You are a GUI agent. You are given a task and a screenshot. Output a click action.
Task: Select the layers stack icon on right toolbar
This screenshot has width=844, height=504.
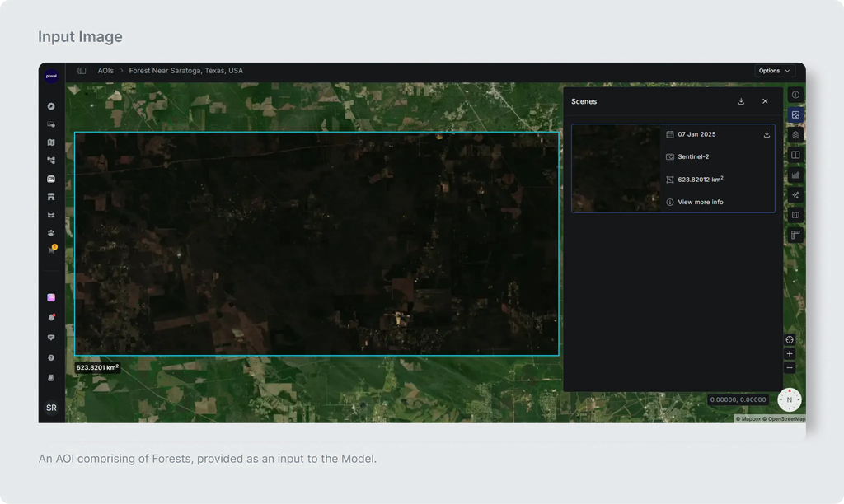click(x=795, y=135)
